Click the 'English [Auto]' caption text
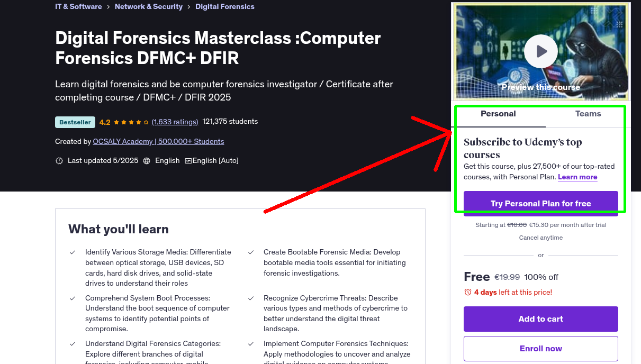 (215, 161)
